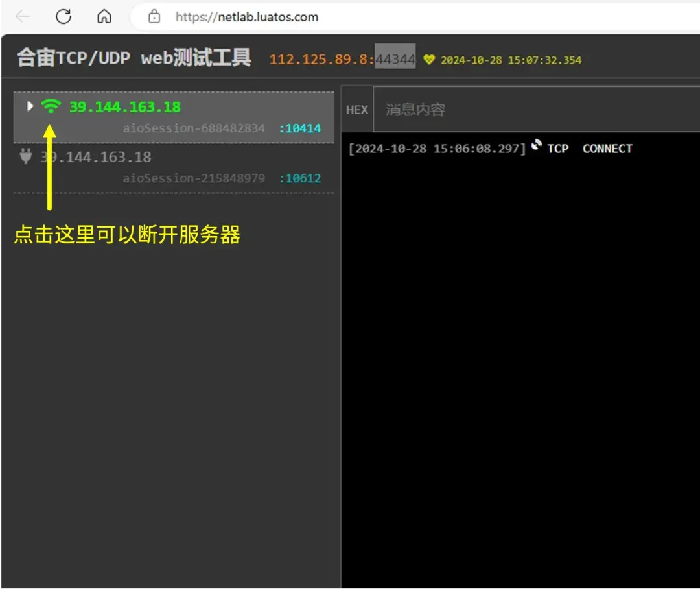Click the TCP CONNECT log entry text

coord(590,149)
